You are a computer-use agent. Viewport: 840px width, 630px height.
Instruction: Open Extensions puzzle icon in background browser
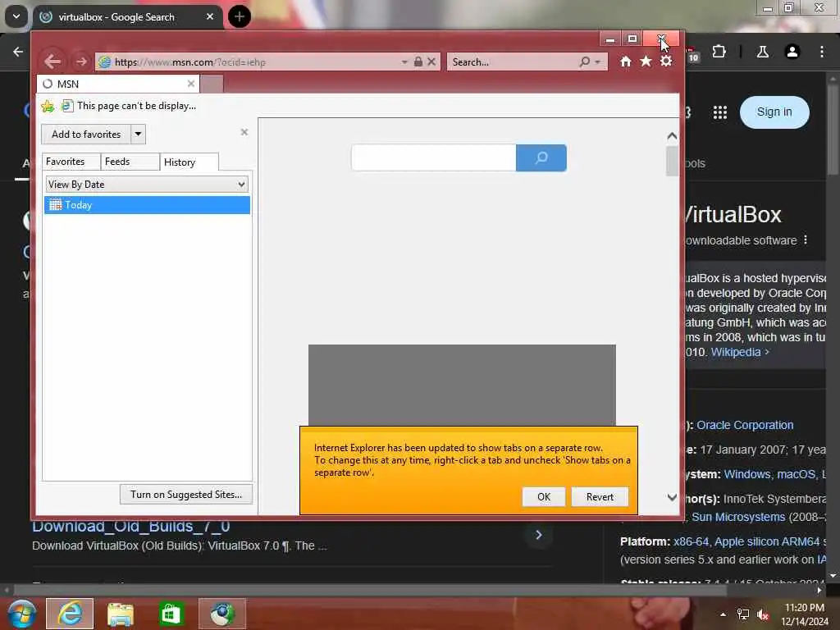(719, 52)
